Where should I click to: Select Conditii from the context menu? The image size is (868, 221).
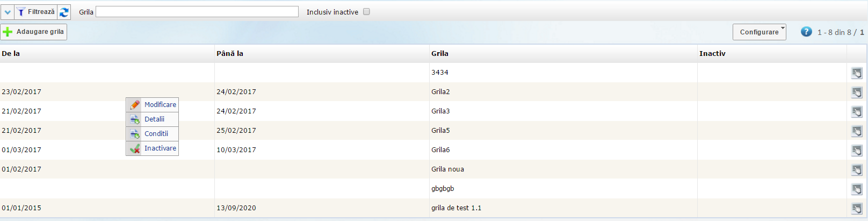(x=156, y=134)
